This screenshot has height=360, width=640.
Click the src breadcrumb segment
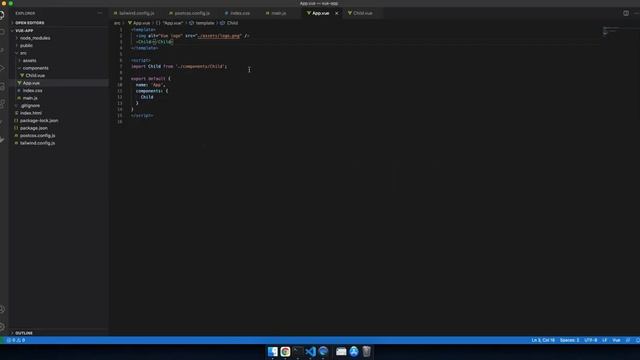point(117,23)
